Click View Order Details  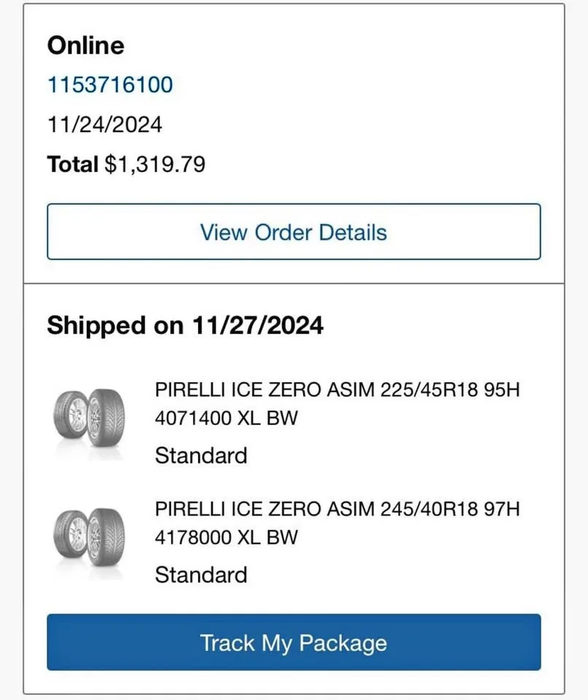click(x=293, y=232)
